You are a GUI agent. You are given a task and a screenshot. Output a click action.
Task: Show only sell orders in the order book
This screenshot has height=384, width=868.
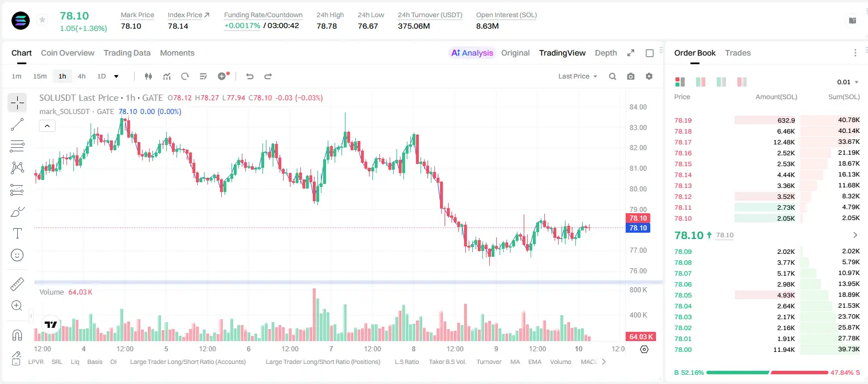pos(742,82)
